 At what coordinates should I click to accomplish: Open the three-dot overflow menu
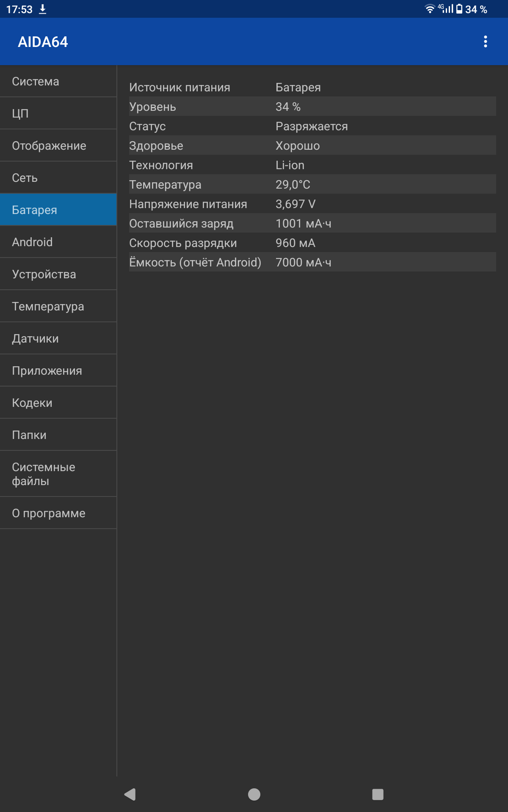point(485,41)
